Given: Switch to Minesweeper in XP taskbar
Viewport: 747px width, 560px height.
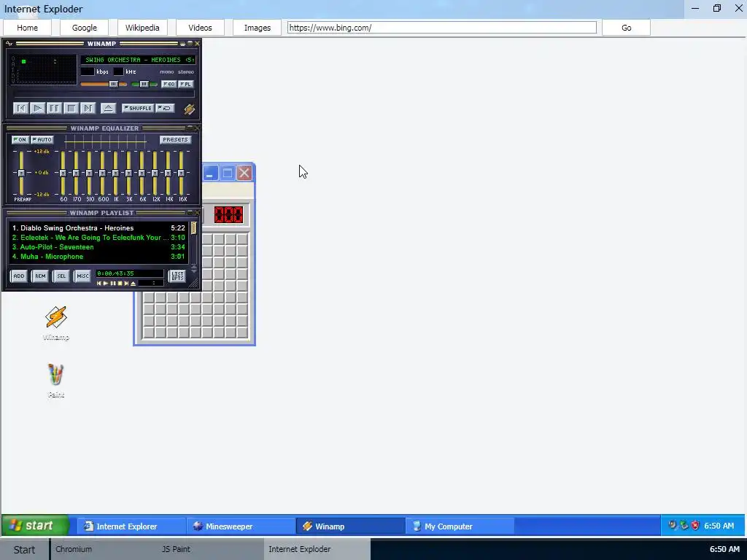Looking at the screenshot, I should point(241,526).
